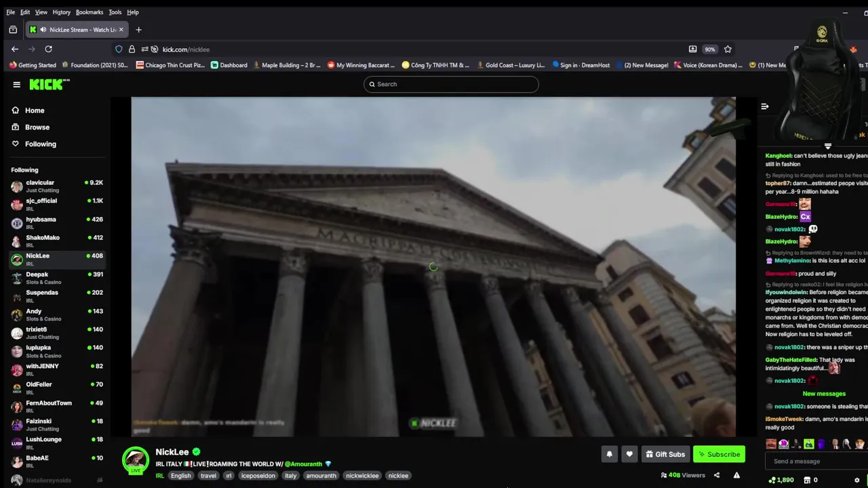This screenshot has width=868, height=488.
Task: Open OldFeller channel in sidebar
Action: (57, 388)
